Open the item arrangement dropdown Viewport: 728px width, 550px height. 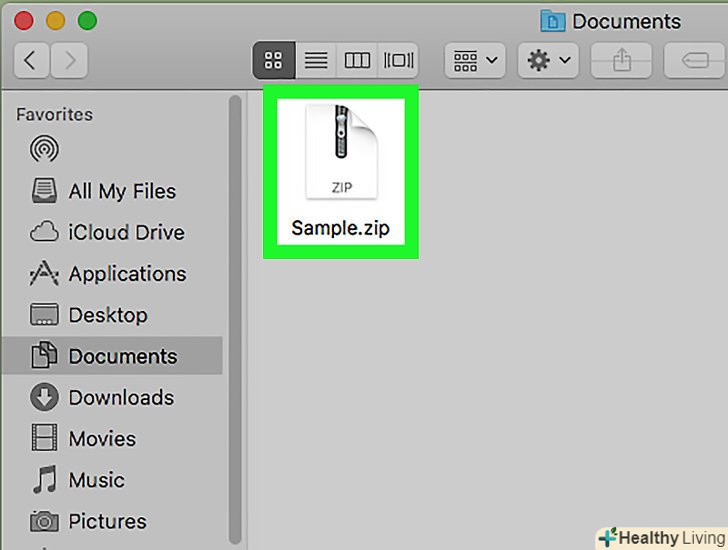474,61
